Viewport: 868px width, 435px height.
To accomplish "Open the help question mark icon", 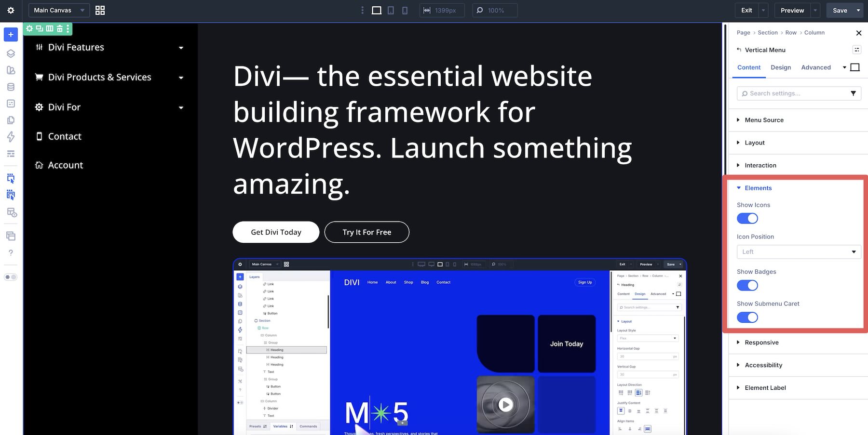I will pos(11,252).
